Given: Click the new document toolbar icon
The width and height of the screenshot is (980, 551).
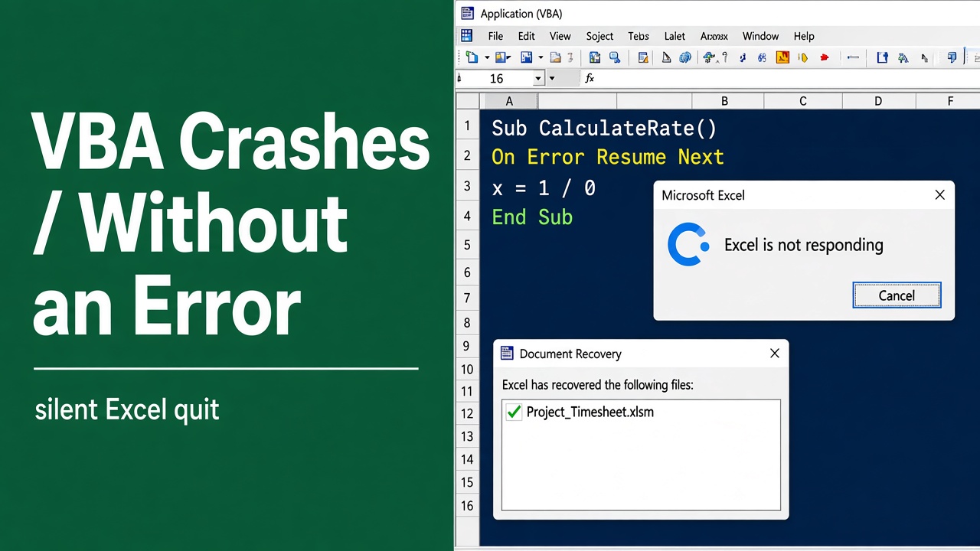Looking at the screenshot, I should click(x=472, y=57).
